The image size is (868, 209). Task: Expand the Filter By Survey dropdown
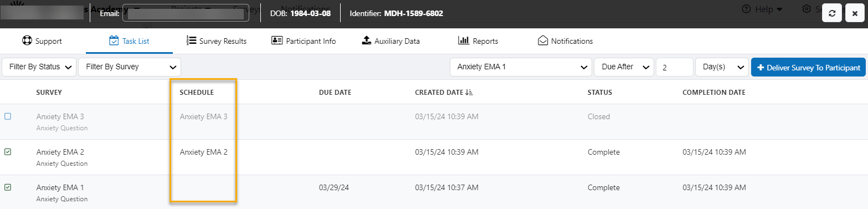[x=130, y=67]
